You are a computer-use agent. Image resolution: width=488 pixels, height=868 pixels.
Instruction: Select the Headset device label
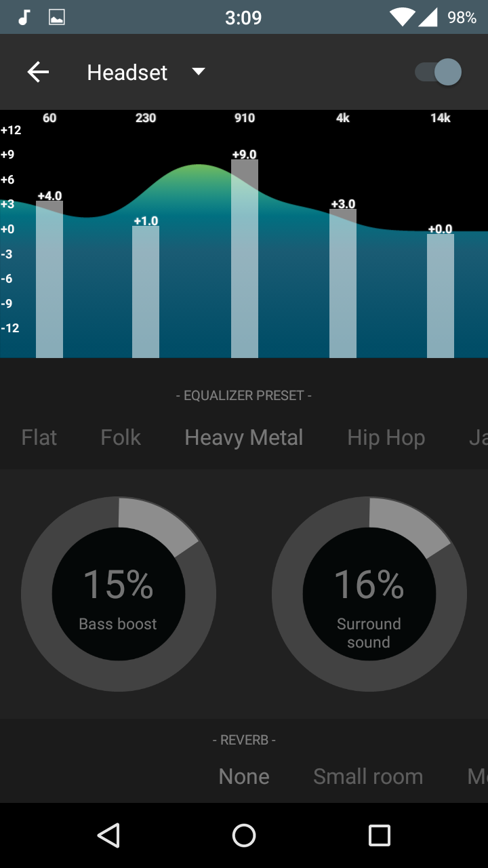(x=127, y=73)
